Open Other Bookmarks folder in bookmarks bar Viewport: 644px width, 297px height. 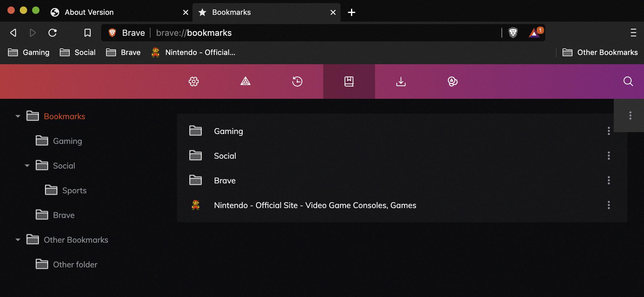click(600, 52)
